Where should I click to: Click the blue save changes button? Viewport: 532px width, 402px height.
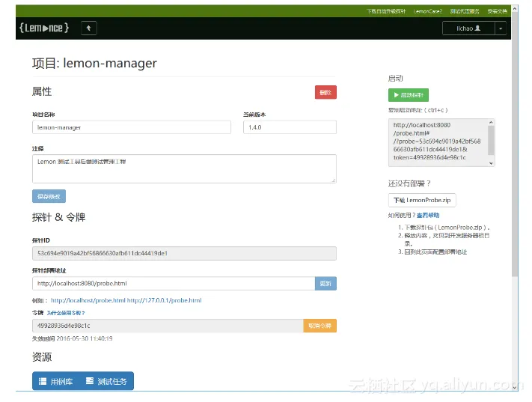click(49, 196)
